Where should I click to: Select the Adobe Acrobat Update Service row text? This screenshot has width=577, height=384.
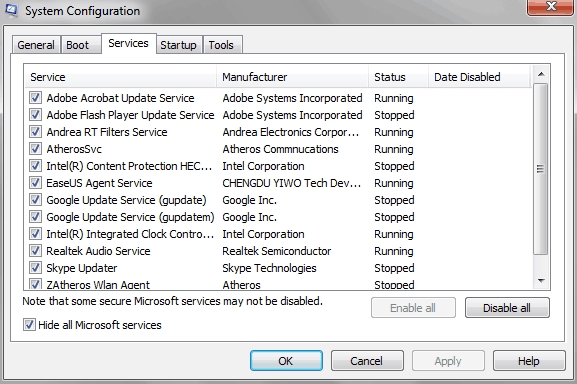click(x=120, y=98)
